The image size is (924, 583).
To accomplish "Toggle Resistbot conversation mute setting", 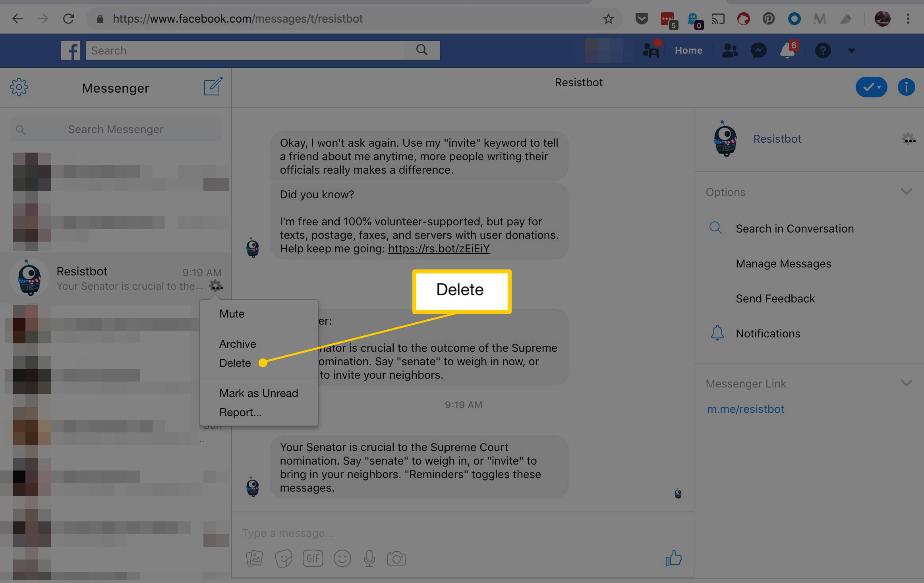I will pyautogui.click(x=233, y=314).
